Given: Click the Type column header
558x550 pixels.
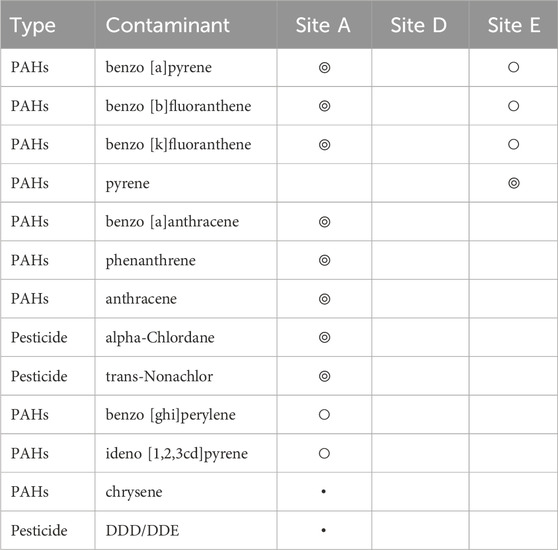Looking at the screenshot, I should (x=48, y=25).
